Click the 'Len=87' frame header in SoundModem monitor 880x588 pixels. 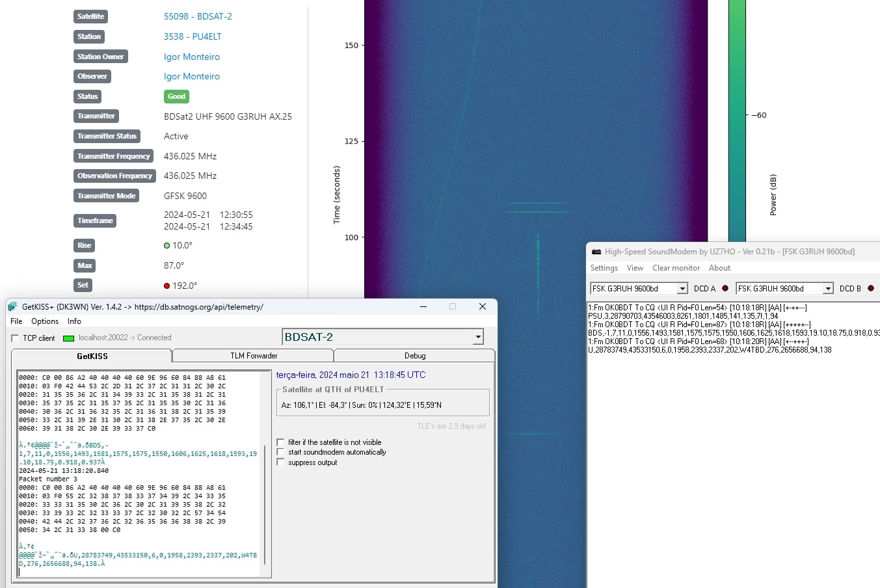(699, 325)
